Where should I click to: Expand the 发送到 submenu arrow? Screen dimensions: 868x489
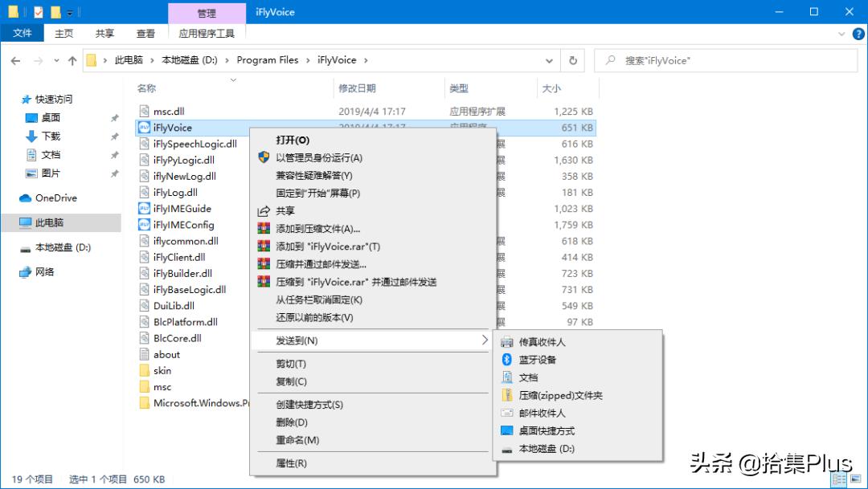[x=485, y=340]
